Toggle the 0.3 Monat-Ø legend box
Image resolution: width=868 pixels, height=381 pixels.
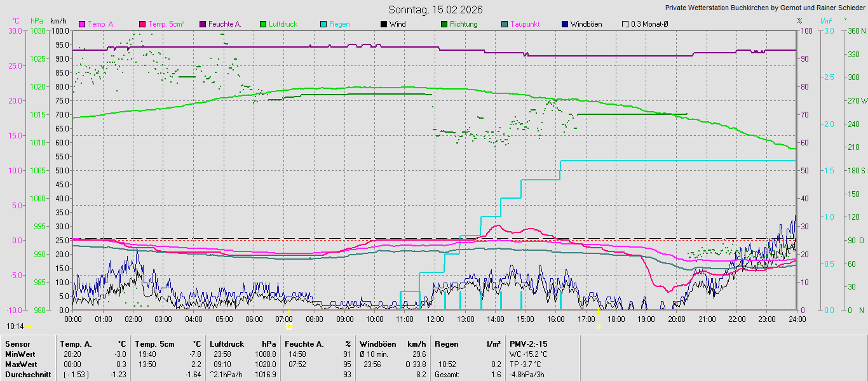coord(625,24)
